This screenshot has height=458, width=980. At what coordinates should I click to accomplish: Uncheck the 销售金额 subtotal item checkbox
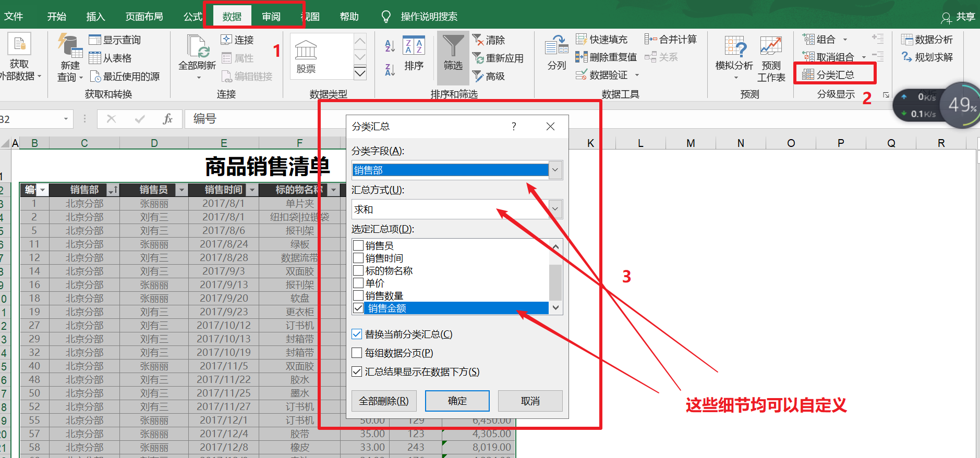tap(358, 308)
